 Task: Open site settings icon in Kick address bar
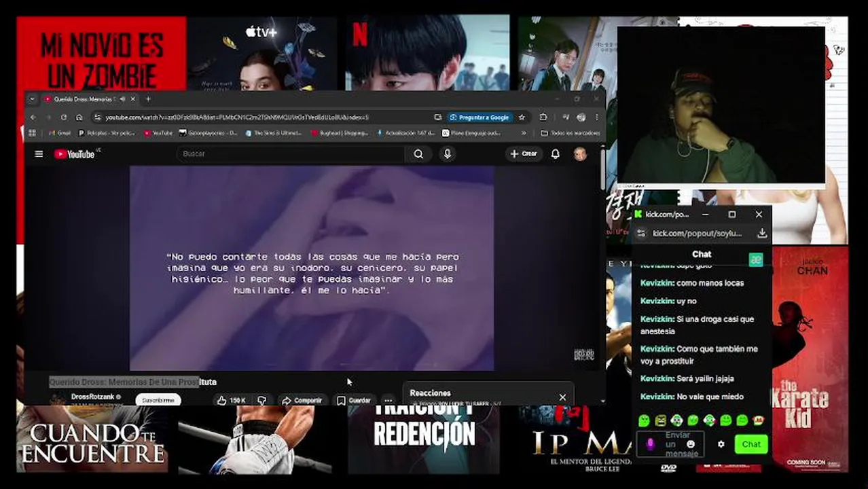pos(642,233)
